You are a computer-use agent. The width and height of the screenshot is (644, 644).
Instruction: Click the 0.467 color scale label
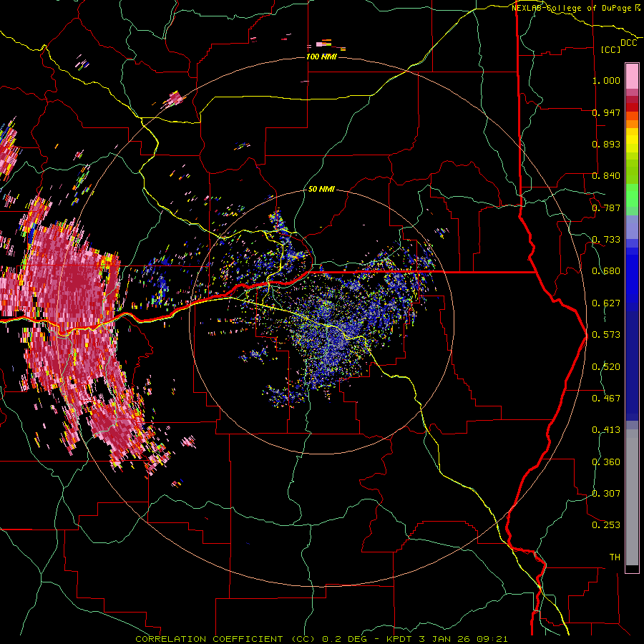coord(606,399)
